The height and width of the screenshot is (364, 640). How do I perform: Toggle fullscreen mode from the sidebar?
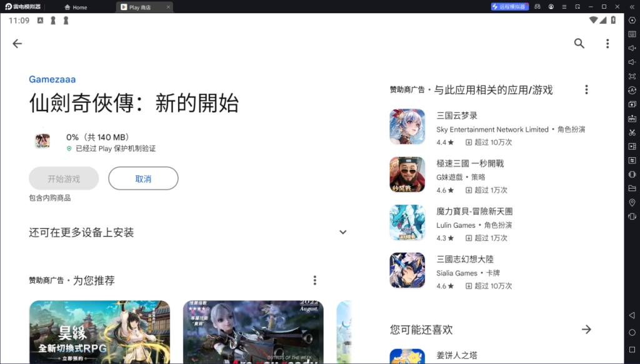pyautogui.click(x=632, y=76)
